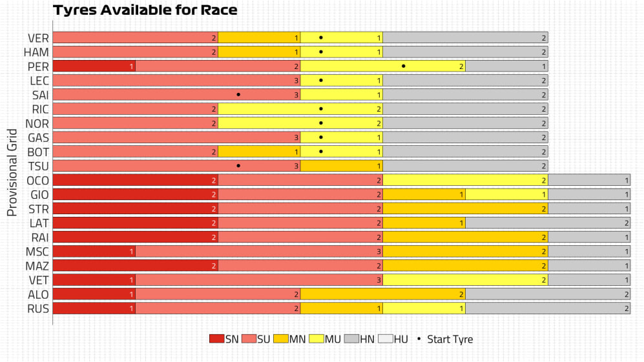644x362 pixels.
Task: Select the yellow MU legend swatch
Action: (317, 339)
